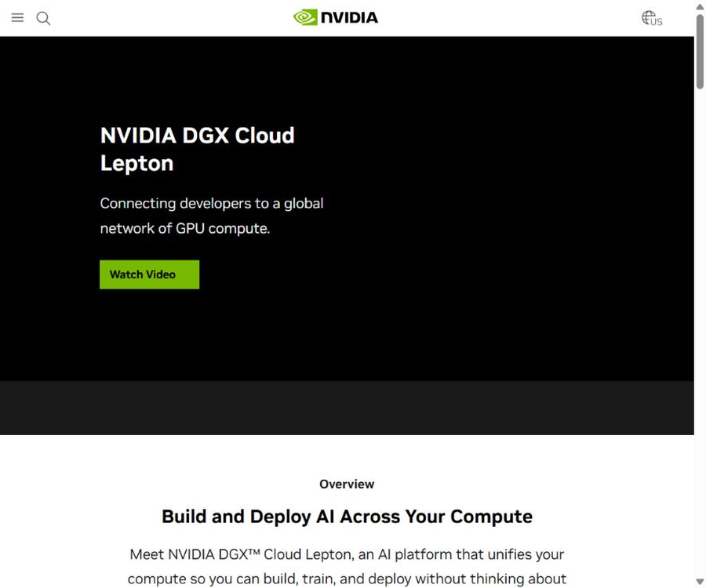This screenshot has height=588, width=706.
Task: Click the 'Overview' section label
Action: pos(347,484)
